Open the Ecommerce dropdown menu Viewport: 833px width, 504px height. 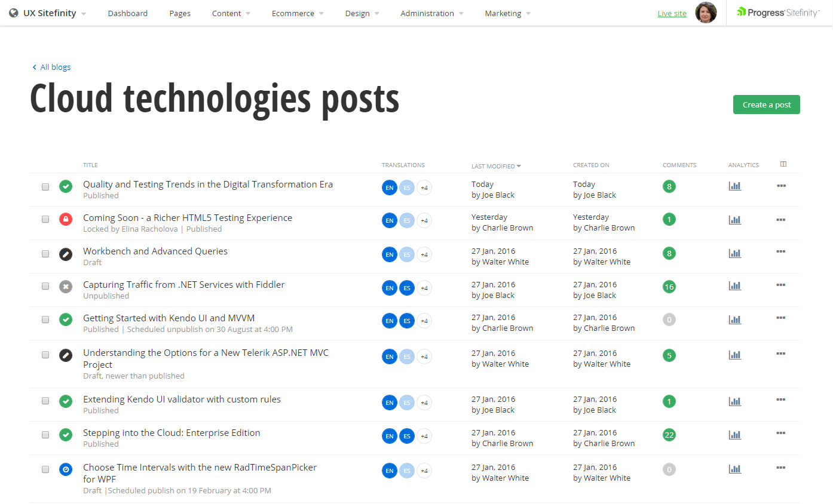point(297,13)
